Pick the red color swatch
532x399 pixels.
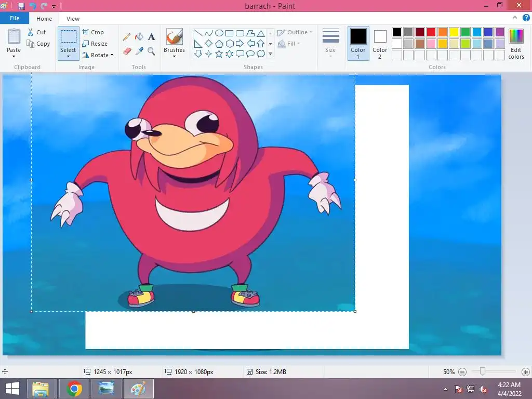click(x=431, y=32)
